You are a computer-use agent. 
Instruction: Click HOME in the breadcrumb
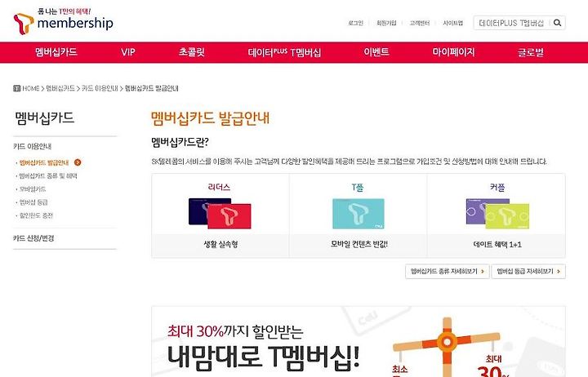pyautogui.click(x=31, y=88)
